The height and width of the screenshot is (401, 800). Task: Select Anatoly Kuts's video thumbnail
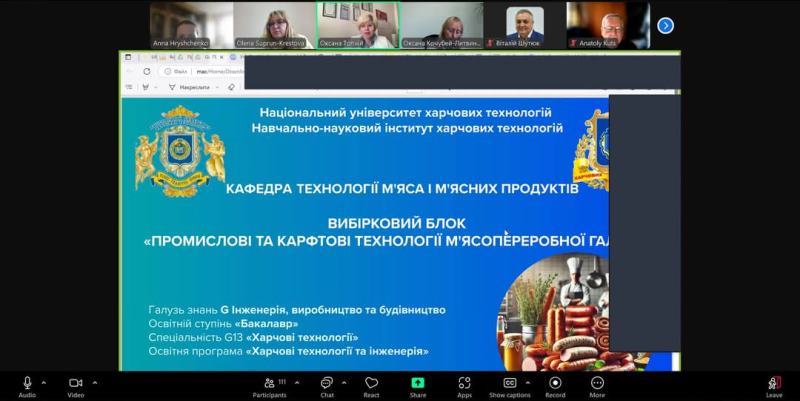608,26
